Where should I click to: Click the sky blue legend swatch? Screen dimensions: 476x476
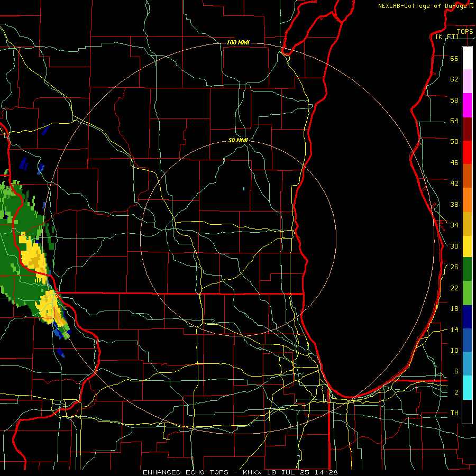[467, 364]
